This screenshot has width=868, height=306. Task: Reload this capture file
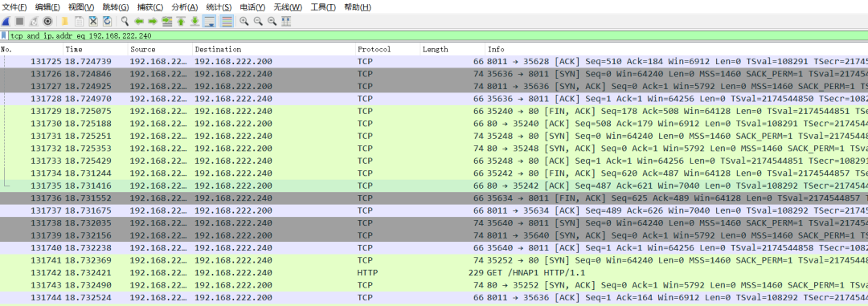(x=107, y=21)
